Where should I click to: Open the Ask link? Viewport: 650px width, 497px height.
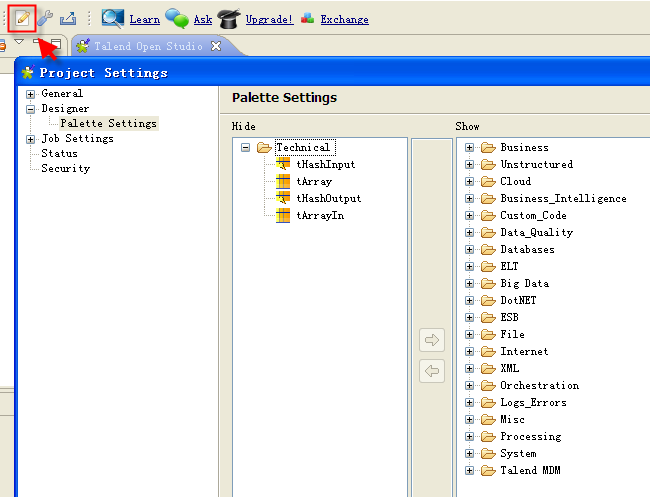point(202,19)
